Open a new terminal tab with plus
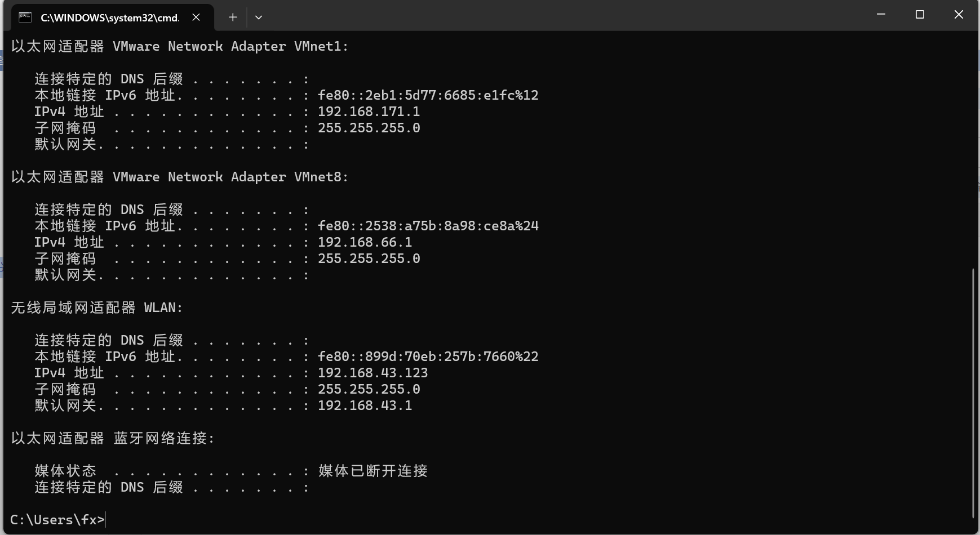This screenshot has height=535, width=980. (233, 17)
